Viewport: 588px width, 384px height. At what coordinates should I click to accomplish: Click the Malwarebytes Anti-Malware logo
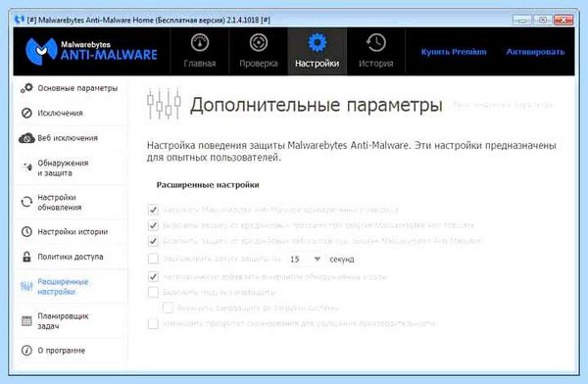tap(91, 51)
